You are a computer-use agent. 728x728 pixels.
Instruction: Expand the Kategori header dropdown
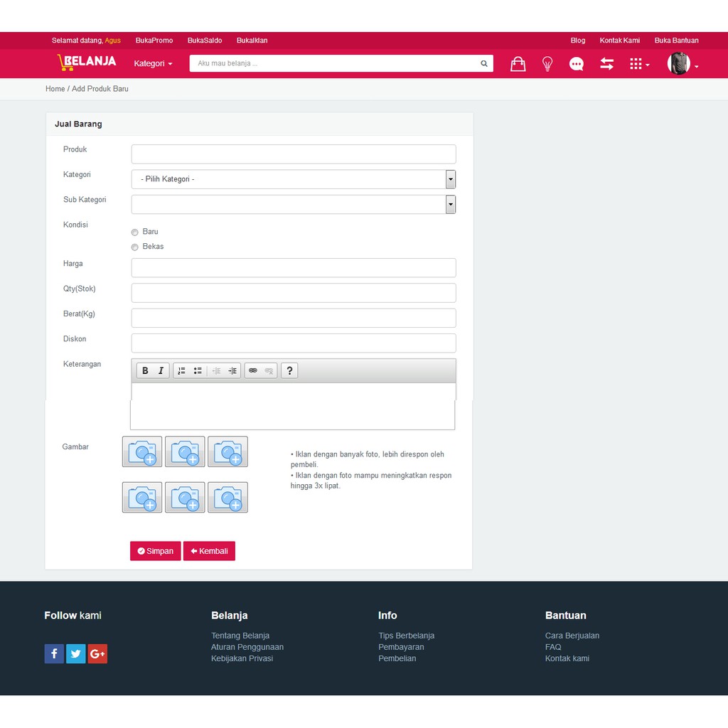coord(153,63)
